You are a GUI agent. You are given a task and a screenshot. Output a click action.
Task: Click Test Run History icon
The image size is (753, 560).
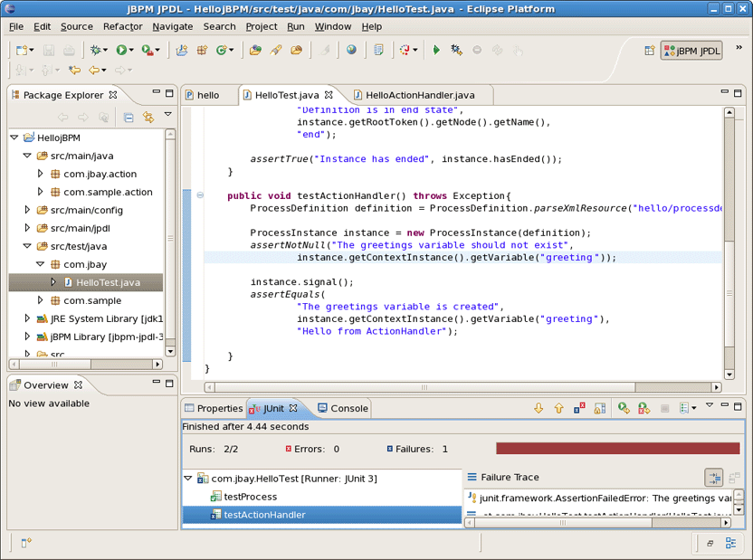click(685, 408)
